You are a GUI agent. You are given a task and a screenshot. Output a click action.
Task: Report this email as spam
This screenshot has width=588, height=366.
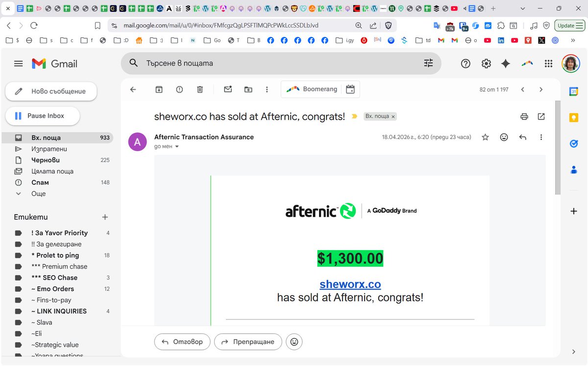179,89
